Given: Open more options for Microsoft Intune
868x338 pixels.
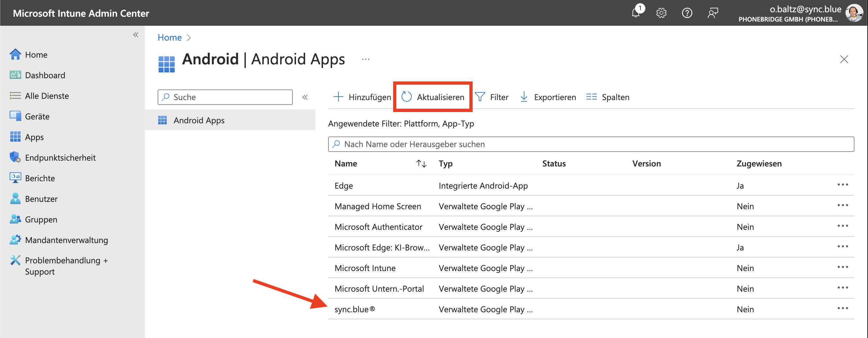Looking at the screenshot, I should [x=842, y=267].
